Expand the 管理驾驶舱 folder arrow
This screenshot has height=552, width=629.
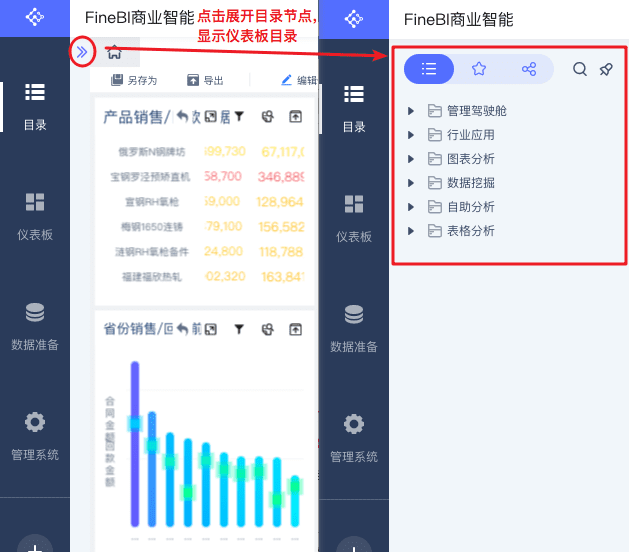[410, 111]
